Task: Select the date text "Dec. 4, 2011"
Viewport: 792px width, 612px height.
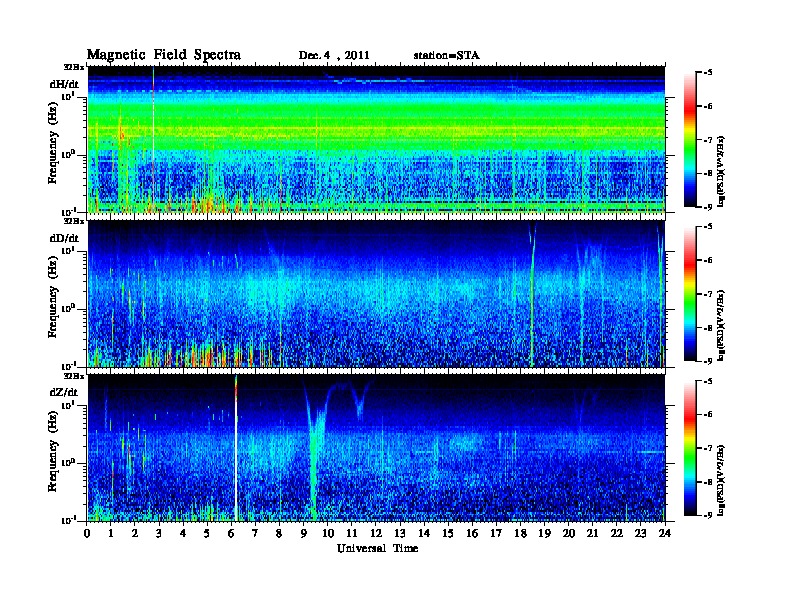Action: coord(334,56)
